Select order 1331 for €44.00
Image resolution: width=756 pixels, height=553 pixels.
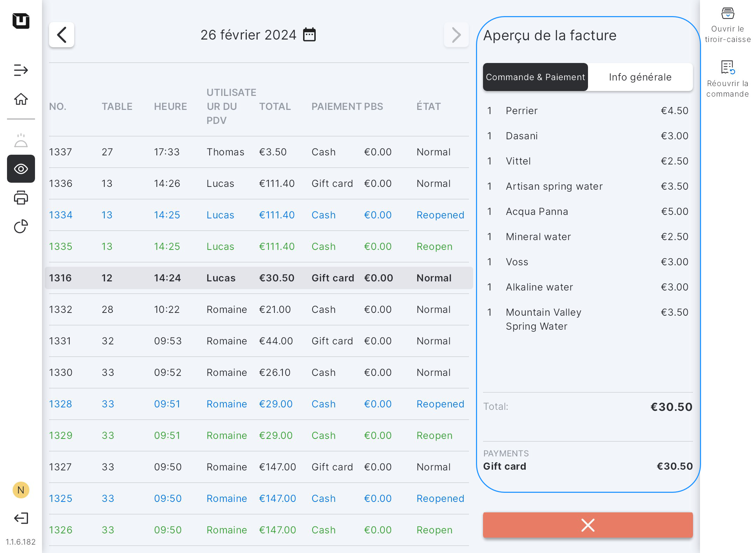click(259, 341)
